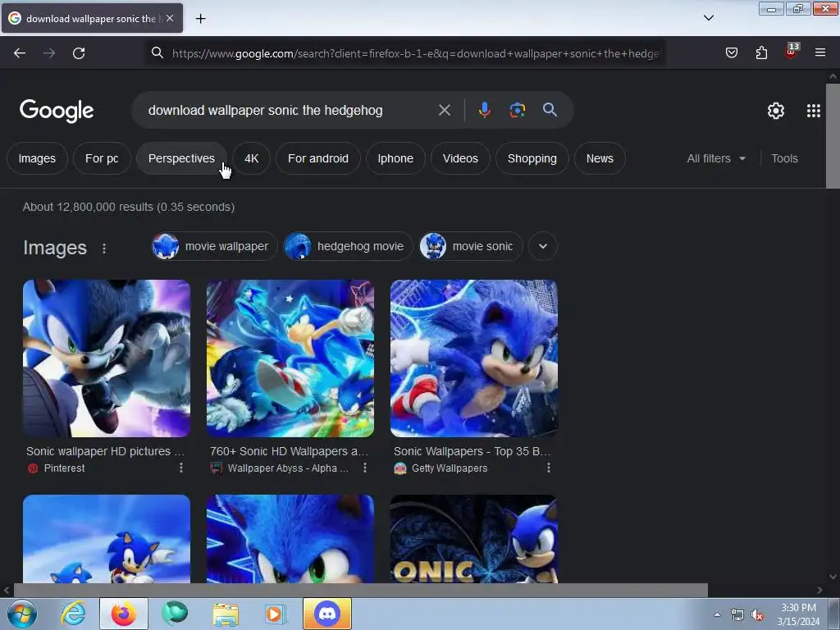The height and width of the screenshot is (630, 840).
Task: Switch to the Videos filter
Action: coord(460,158)
